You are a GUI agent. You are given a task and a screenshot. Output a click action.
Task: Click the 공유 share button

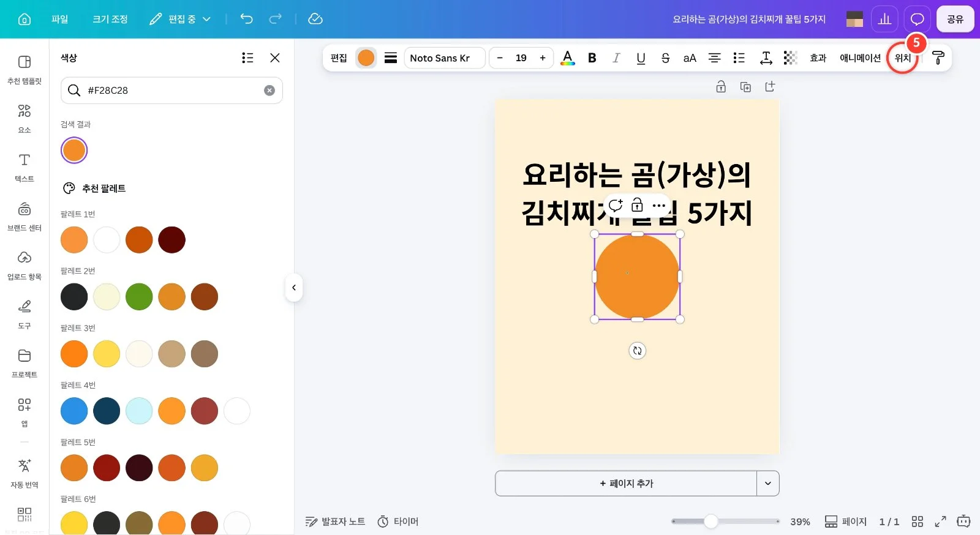(x=956, y=19)
